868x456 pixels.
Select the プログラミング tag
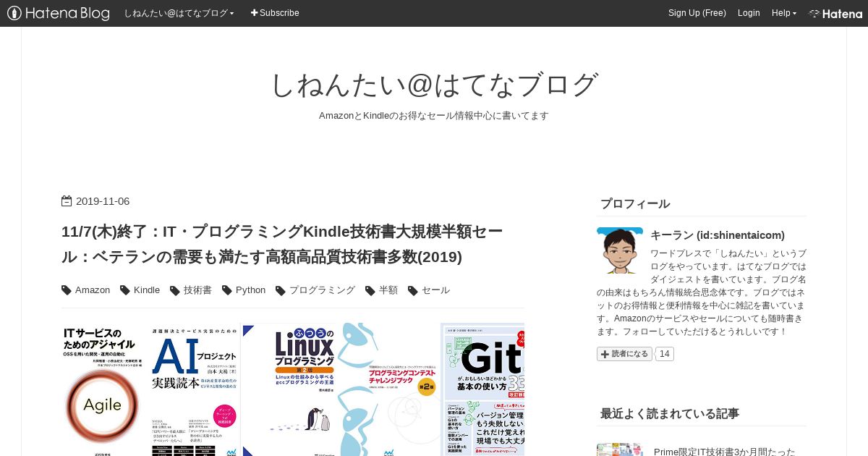(x=322, y=290)
